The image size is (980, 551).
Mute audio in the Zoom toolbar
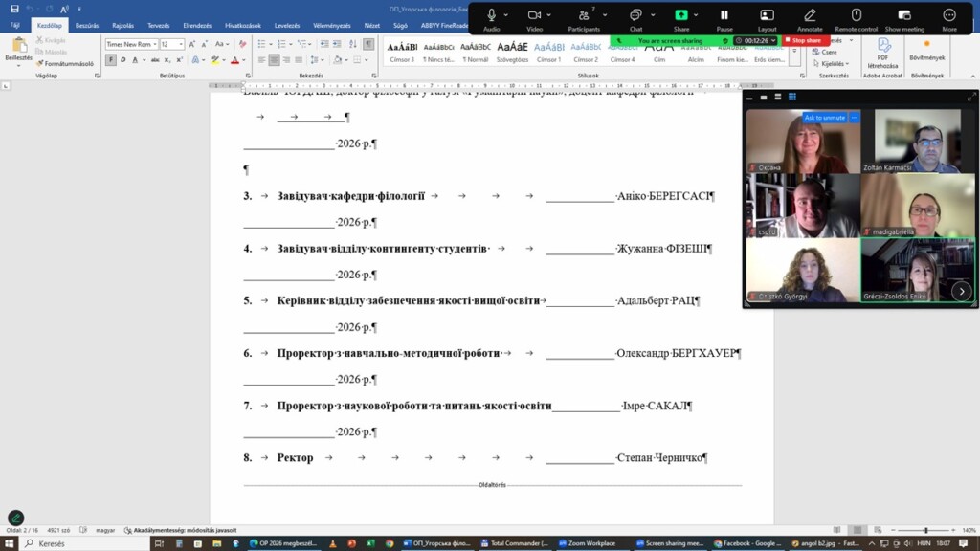coord(491,15)
